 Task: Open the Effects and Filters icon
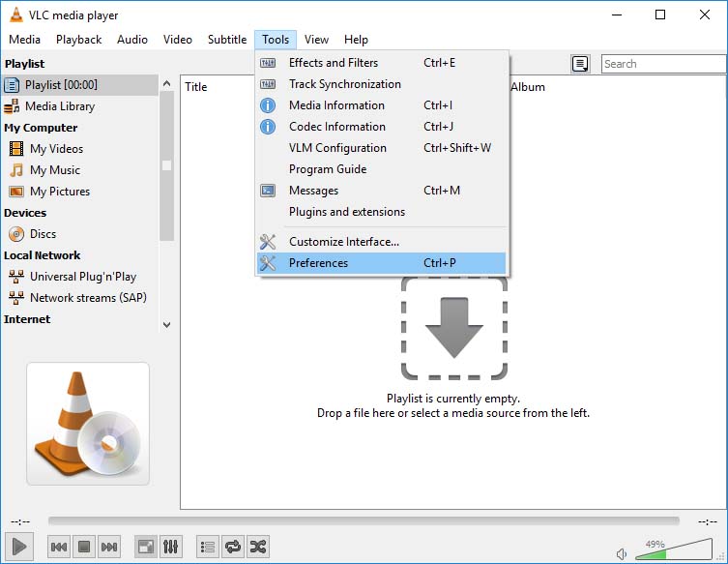pos(268,63)
